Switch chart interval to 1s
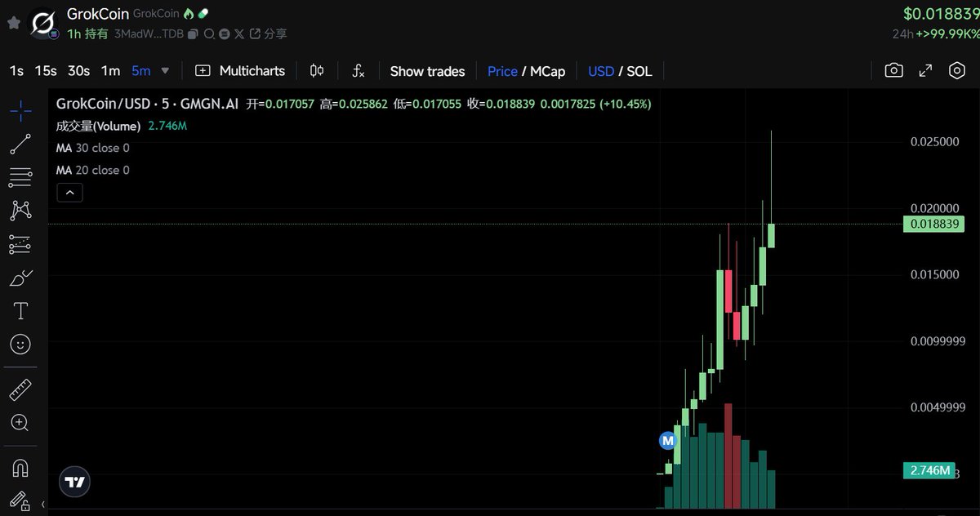The height and width of the screenshot is (516, 980). [x=16, y=71]
